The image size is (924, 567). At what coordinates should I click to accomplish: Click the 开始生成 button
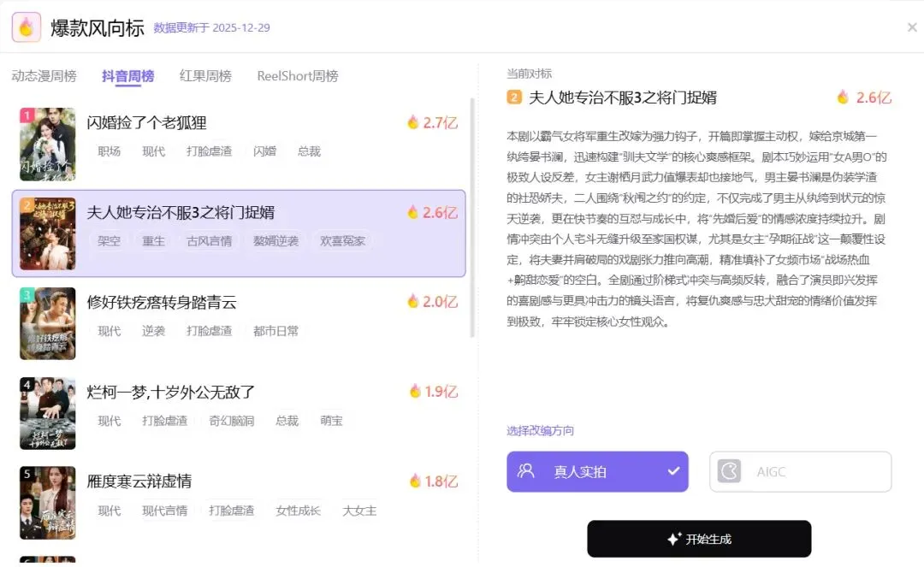699,539
